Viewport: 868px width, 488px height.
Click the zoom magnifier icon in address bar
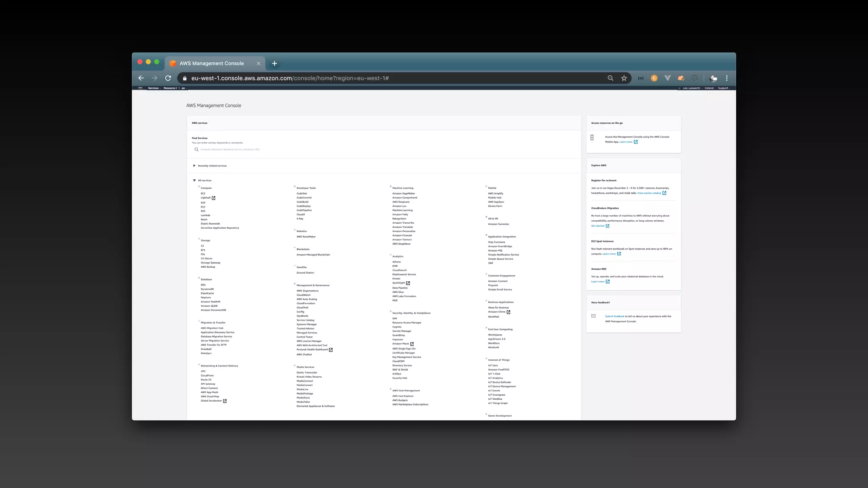(x=610, y=78)
